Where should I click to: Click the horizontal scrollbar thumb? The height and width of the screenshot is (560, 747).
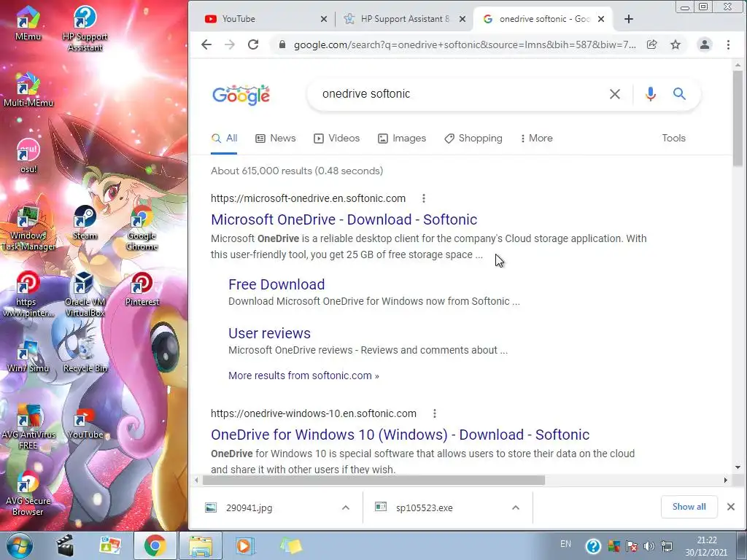(x=373, y=480)
